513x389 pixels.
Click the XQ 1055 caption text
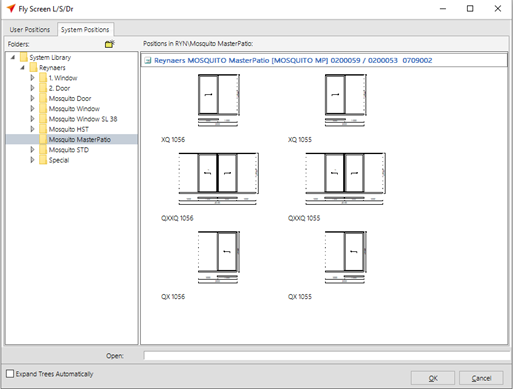coord(300,140)
